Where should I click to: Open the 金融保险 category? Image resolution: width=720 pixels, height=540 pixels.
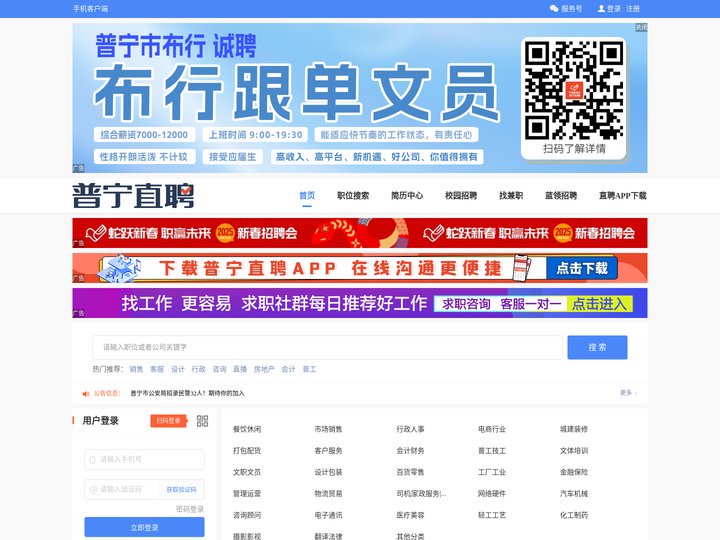(x=574, y=472)
